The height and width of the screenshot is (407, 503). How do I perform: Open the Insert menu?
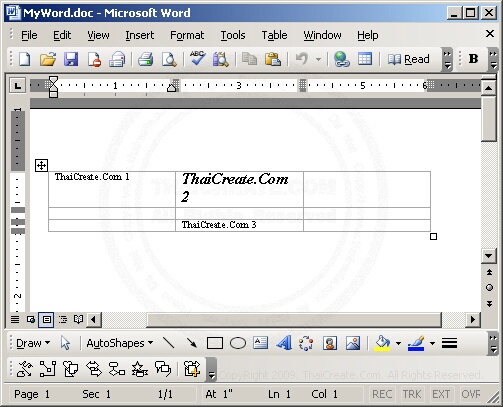[140, 35]
